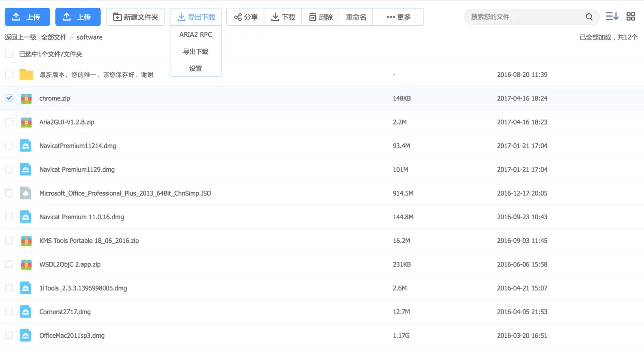Go back with 返回上一级 link
The height and width of the screenshot is (360, 644).
tap(21, 37)
